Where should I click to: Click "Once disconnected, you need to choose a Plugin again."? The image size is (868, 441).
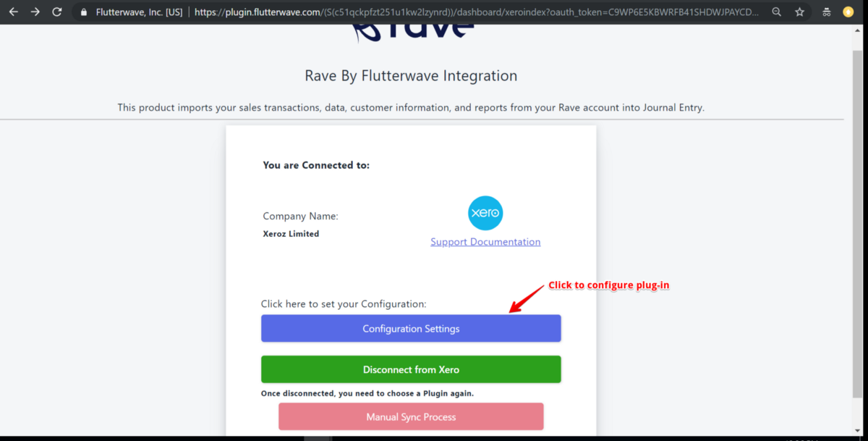click(x=367, y=394)
